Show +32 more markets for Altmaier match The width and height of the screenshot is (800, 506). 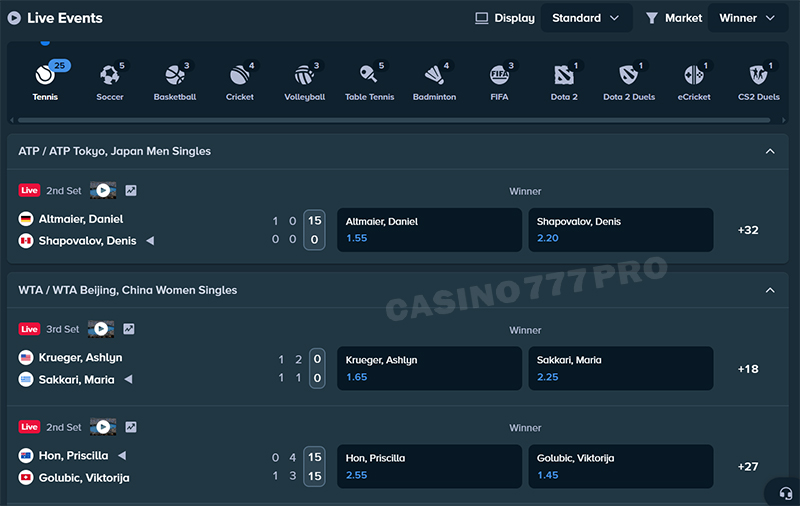point(748,230)
